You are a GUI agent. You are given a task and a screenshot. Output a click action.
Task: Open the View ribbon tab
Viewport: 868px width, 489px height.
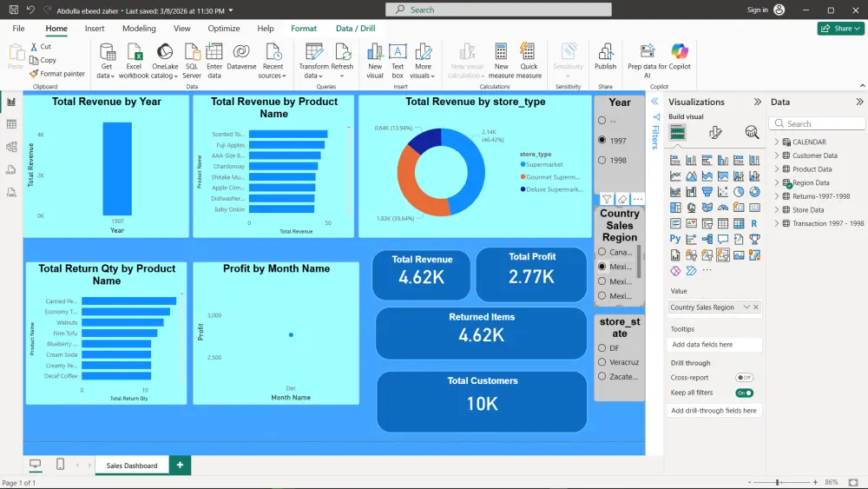[181, 29]
